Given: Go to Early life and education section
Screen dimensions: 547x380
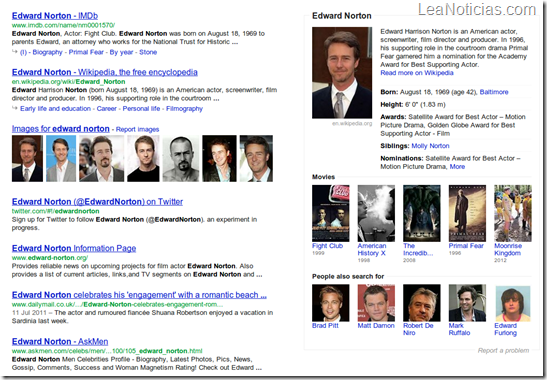Looking at the screenshot, I should (55, 109).
